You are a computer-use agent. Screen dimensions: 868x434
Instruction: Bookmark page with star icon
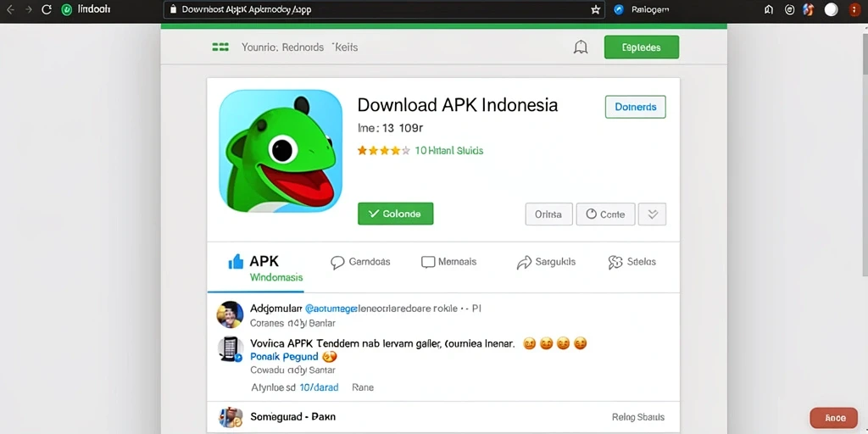(x=596, y=9)
